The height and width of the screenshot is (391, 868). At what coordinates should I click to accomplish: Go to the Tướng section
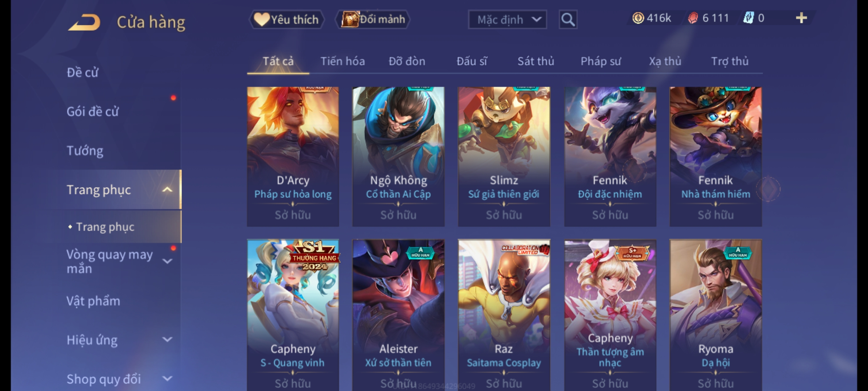[x=85, y=151]
